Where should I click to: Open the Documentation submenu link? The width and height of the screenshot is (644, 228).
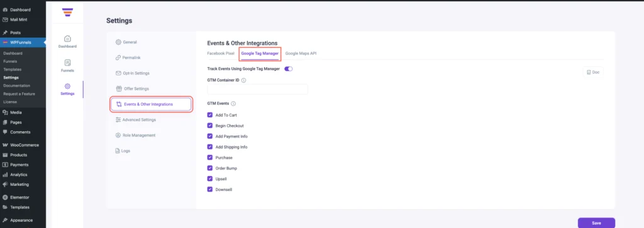pyautogui.click(x=17, y=85)
